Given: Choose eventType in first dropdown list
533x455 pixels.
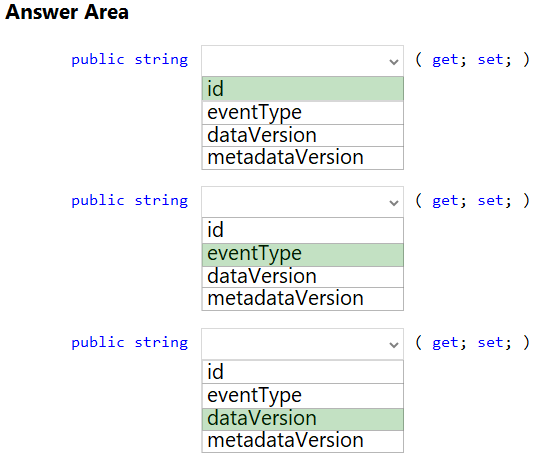Looking at the screenshot, I should pos(303,113).
